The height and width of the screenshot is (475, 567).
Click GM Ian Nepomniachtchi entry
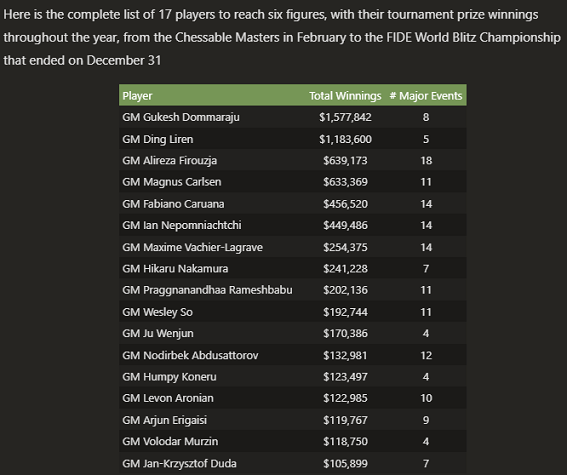[x=182, y=225]
